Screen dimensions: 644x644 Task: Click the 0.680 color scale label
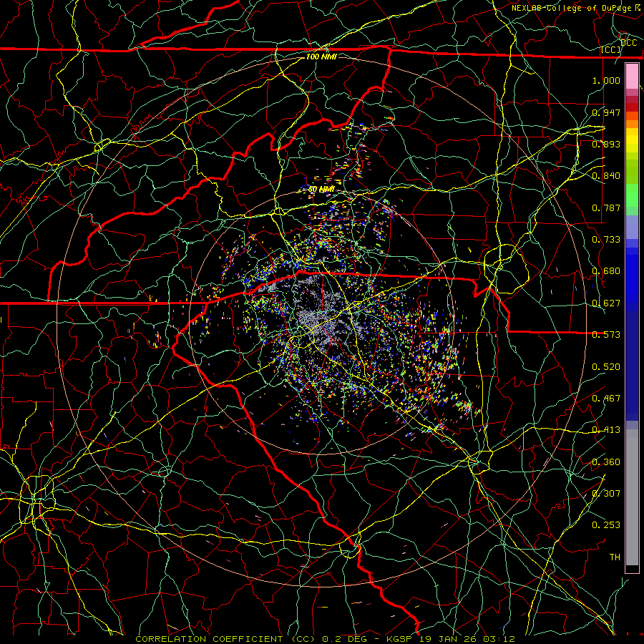(606, 271)
